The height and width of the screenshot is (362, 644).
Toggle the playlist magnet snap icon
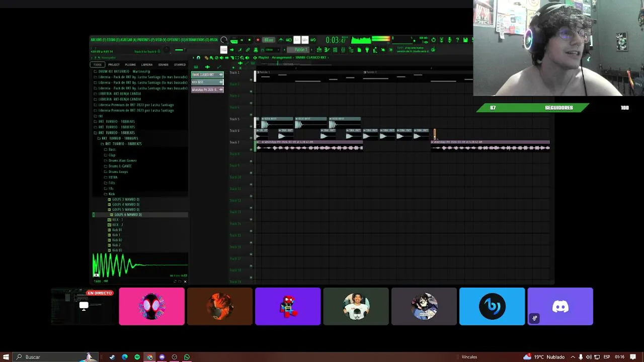click(x=199, y=58)
